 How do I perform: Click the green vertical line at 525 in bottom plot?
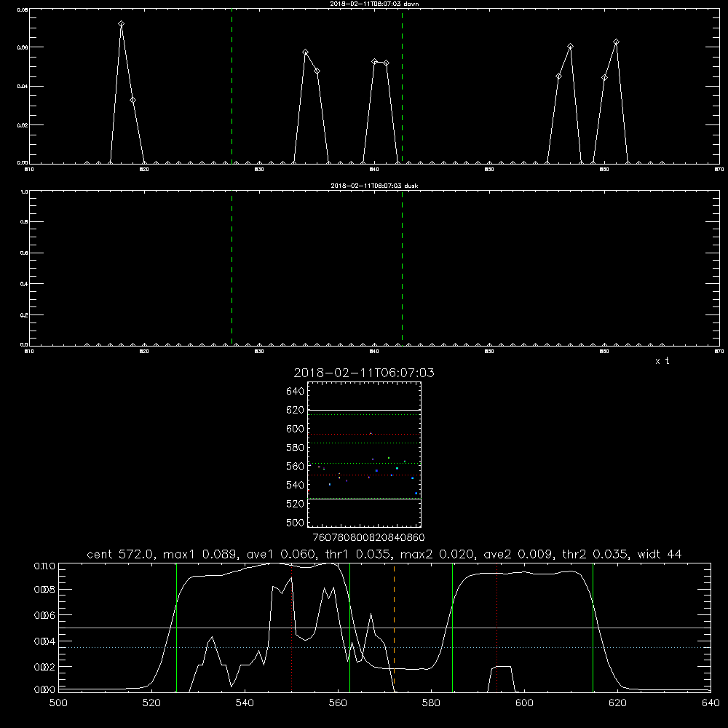pos(176,628)
